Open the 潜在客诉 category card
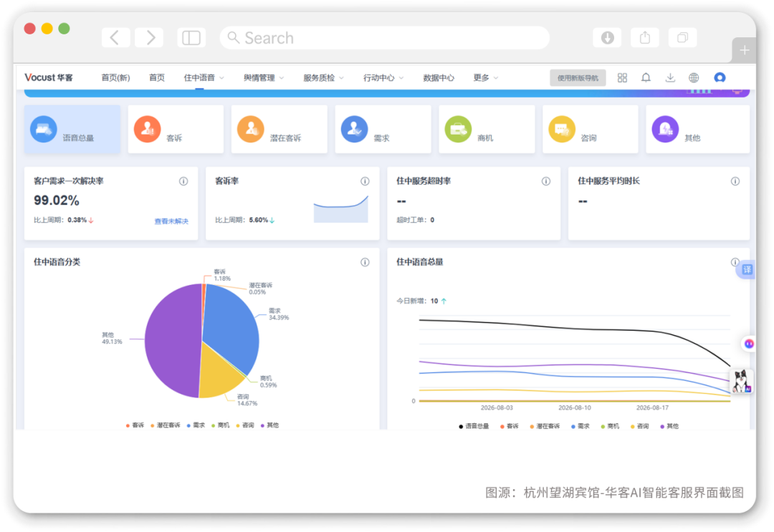Image resolution: width=774 pixels, height=532 pixels. [x=279, y=129]
